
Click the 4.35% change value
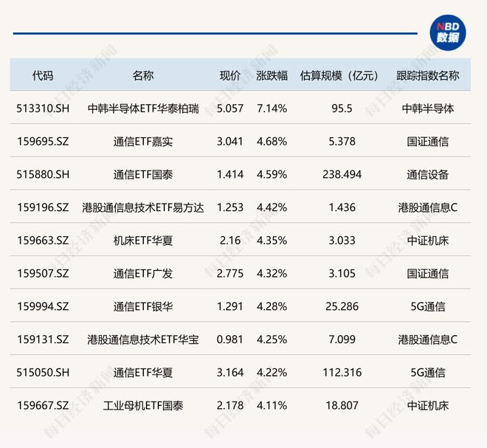click(272, 241)
